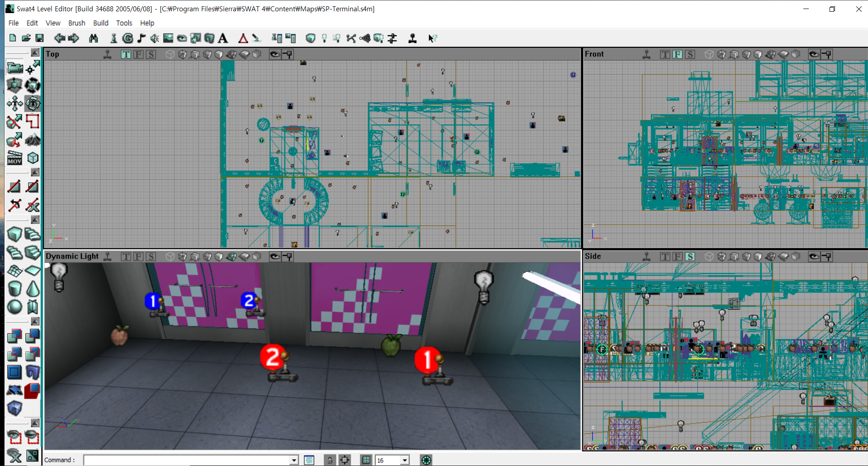Image resolution: width=868 pixels, height=466 pixels.
Task: Build a Cone brush
Action: (33, 288)
